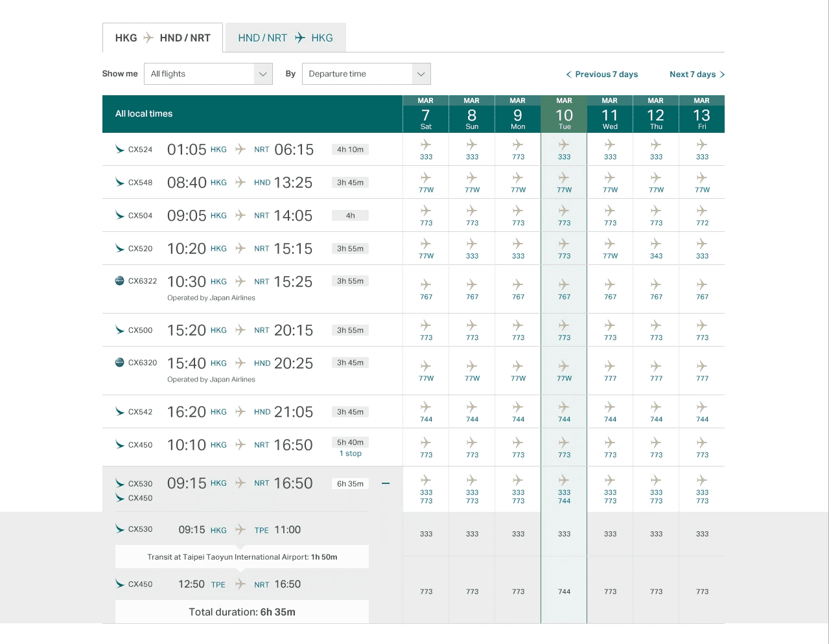Select the Cathay brushwing icon next to CX500
The image size is (829, 644).
click(119, 330)
